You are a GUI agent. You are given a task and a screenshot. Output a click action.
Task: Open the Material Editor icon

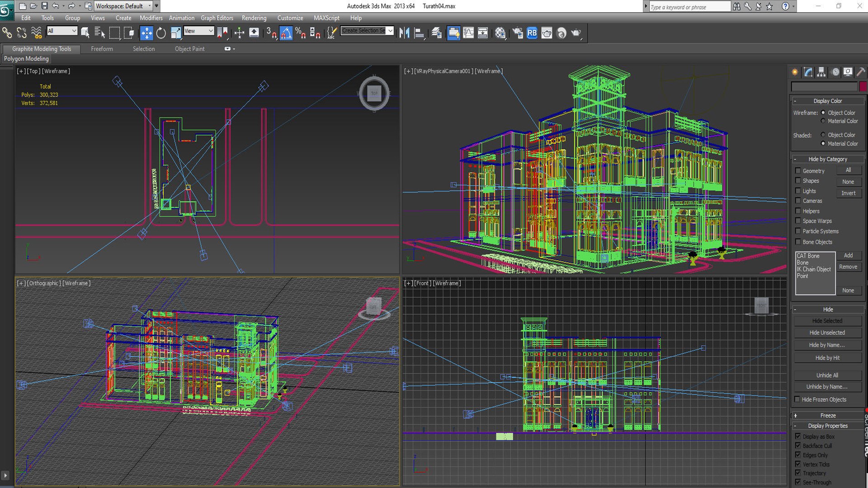tap(500, 33)
